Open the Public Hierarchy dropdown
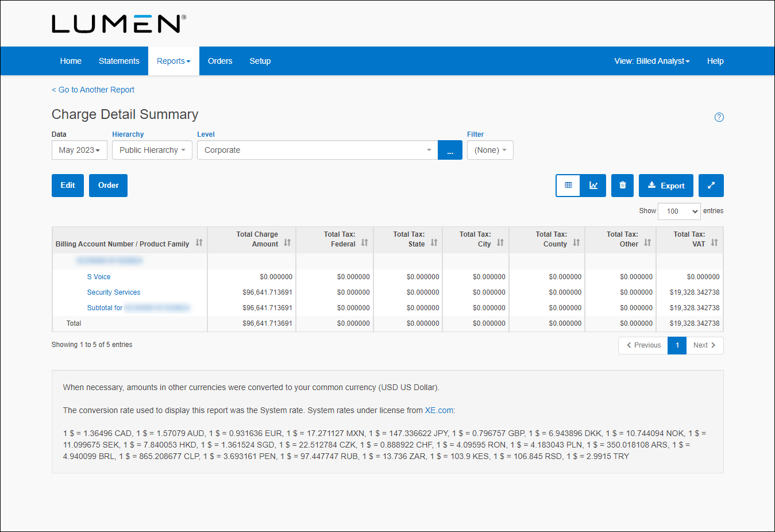Viewport: 775px width, 532px height. click(x=152, y=150)
